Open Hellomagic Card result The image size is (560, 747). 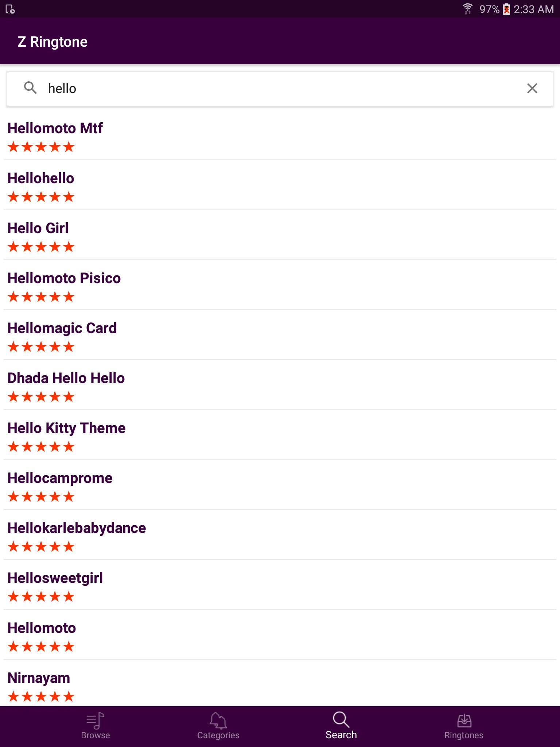[280, 335]
